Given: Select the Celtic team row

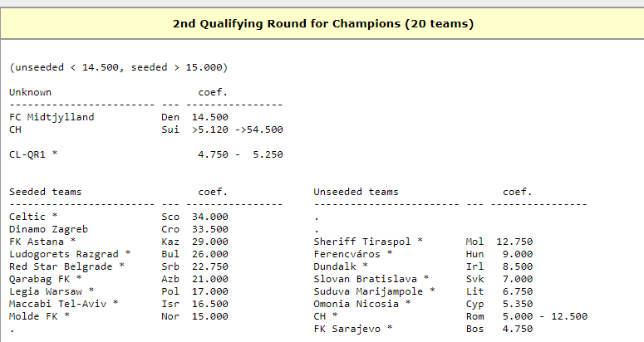Looking at the screenshot, I should click(29, 217).
